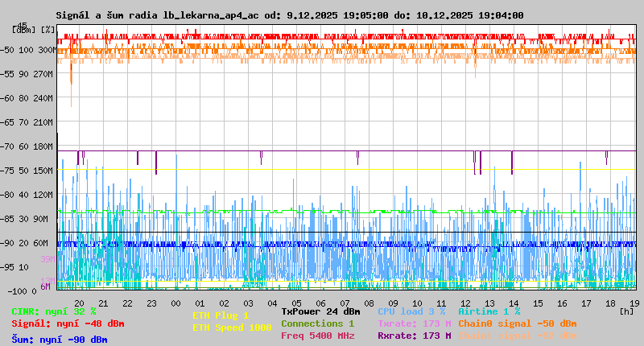Image resolution: width=644 pixels, height=346 pixels.
Task: Click the Freq 5400 MHz legend label
Action: tap(317, 336)
